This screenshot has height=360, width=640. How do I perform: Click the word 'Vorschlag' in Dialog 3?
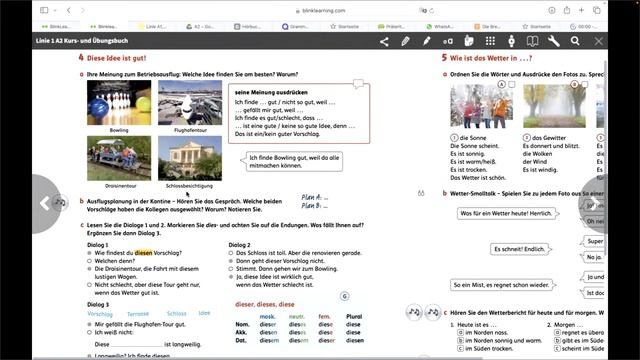click(100, 314)
